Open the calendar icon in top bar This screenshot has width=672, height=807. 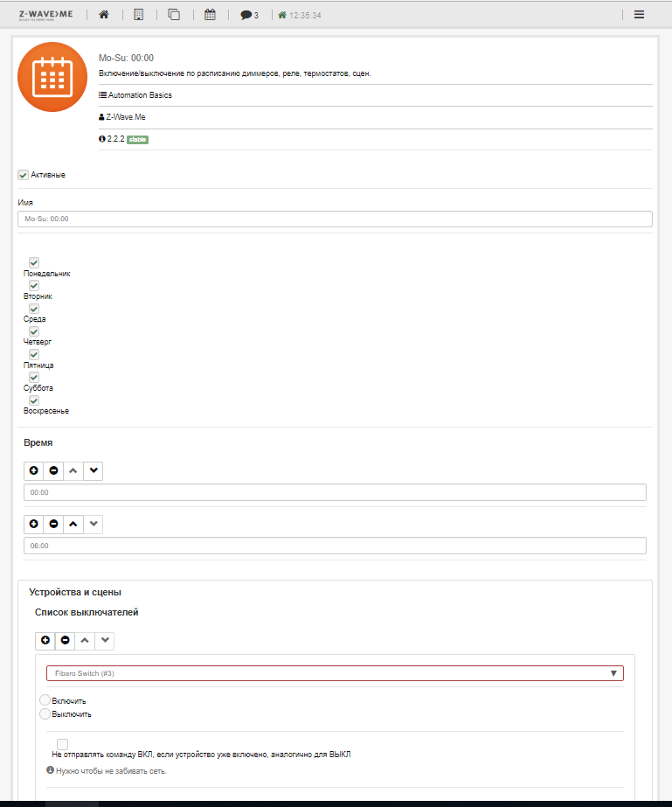(x=210, y=14)
